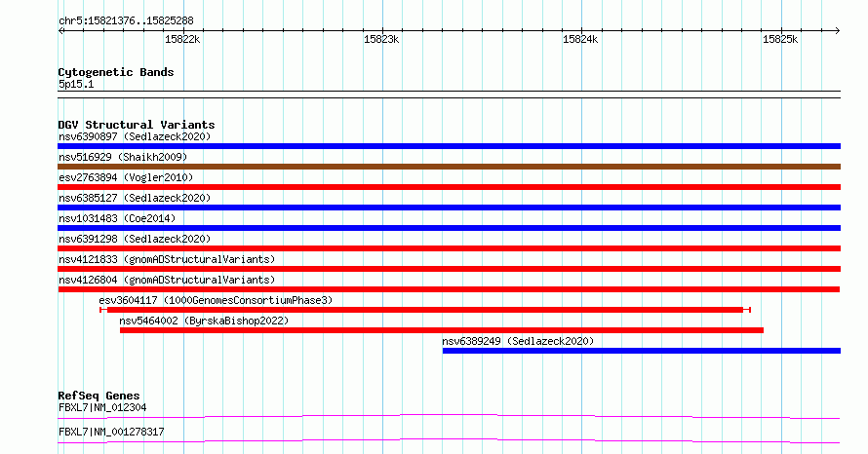This screenshot has width=868, height=454.
Task: Click the 15823k ruler tick label
Action: (x=381, y=39)
